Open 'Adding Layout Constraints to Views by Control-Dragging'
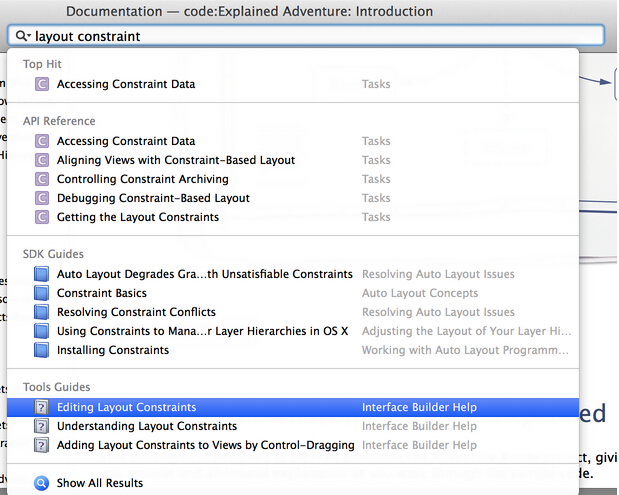Image resolution: width=619 pixels, height=495 pixels. pos(205,445)
